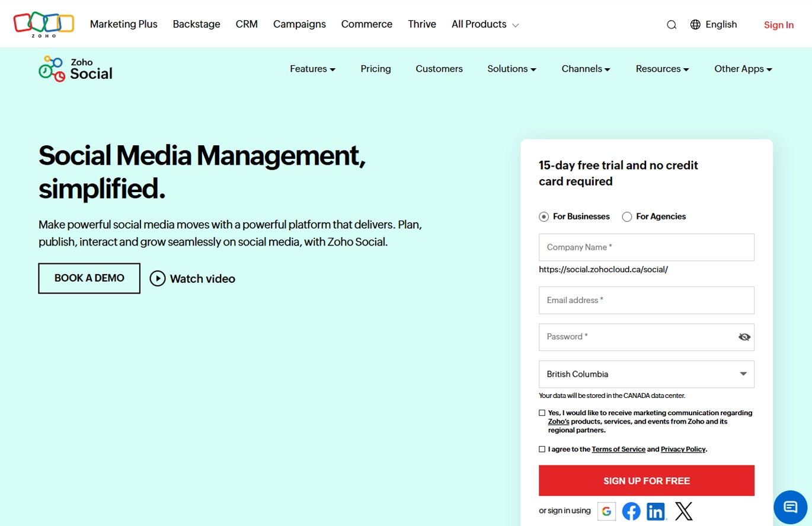Open the Zoho's link in consent text
The image size is (812, 526).
pos(559,422)
